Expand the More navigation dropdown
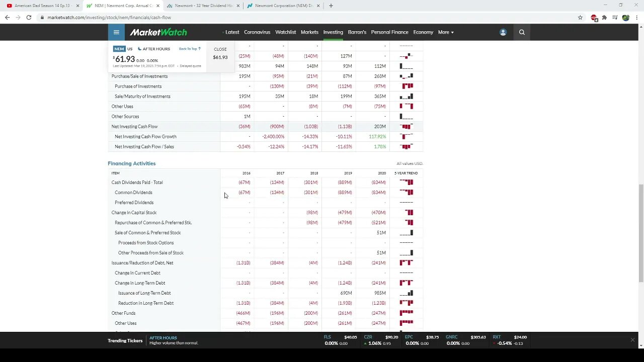This screenshot has height=362, width=644. [x=446, y=32]
